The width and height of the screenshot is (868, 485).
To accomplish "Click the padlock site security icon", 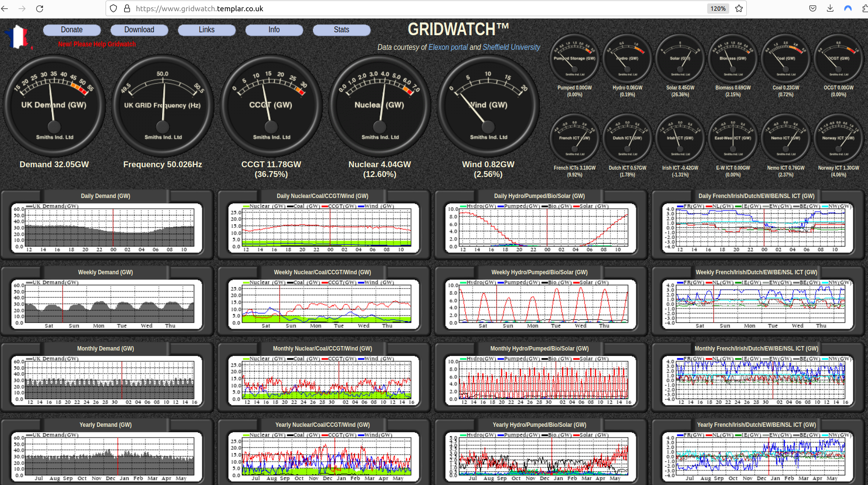I will point(127,8).
